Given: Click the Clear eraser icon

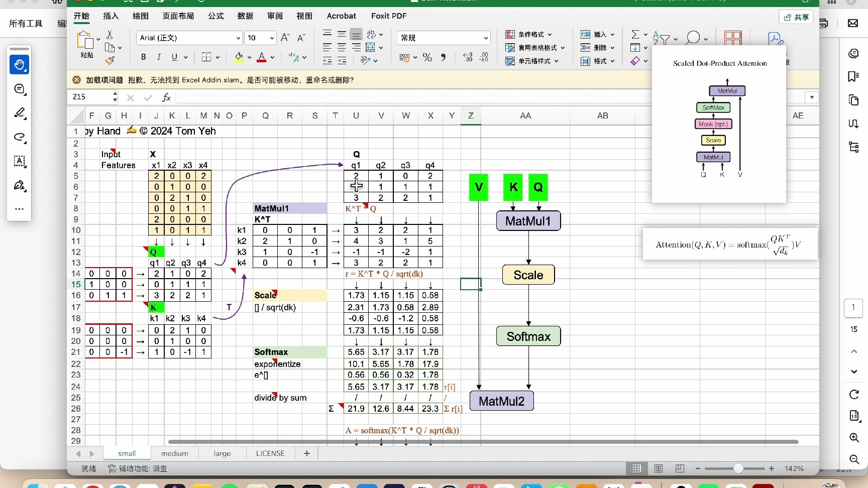Looking at the screenshot, I should [x=635, y=61].
